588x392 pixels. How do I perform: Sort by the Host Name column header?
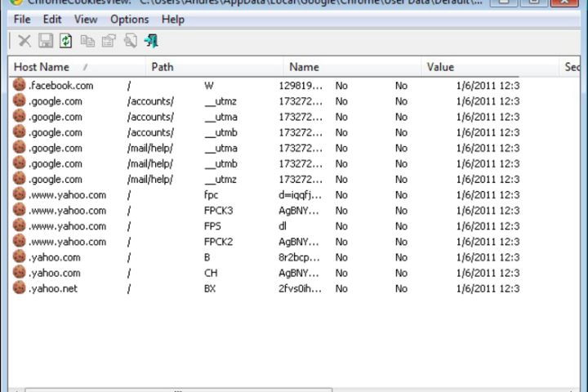pyautogui.click(x=77, y=67)
